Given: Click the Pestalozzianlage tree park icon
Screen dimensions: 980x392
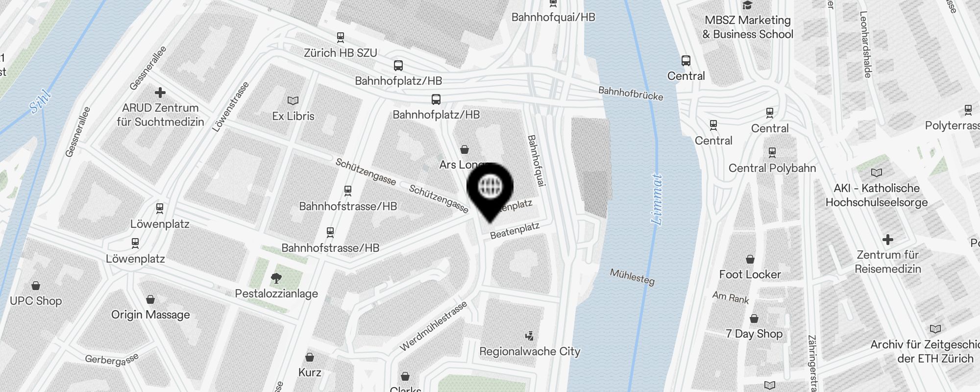Looking at the screenshot, I should click(276, 278).
